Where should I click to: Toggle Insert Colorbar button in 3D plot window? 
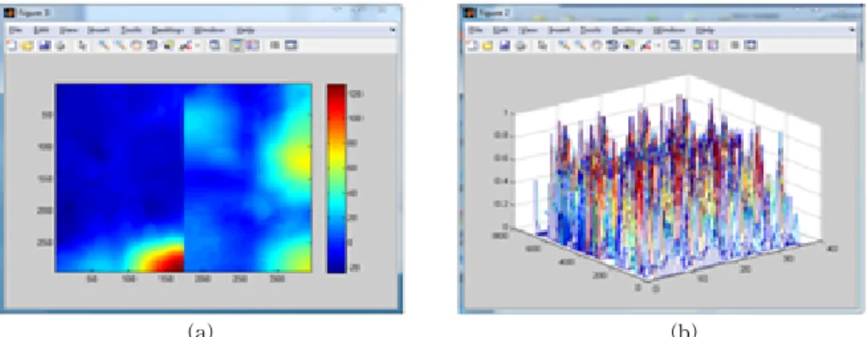coord(697,46)
